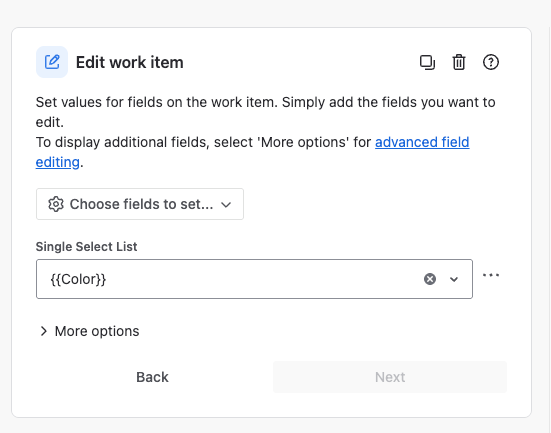Expand the Single Select List dropdown arrow
The height and width of the screenshot is (433, 551).
(454, 279)
